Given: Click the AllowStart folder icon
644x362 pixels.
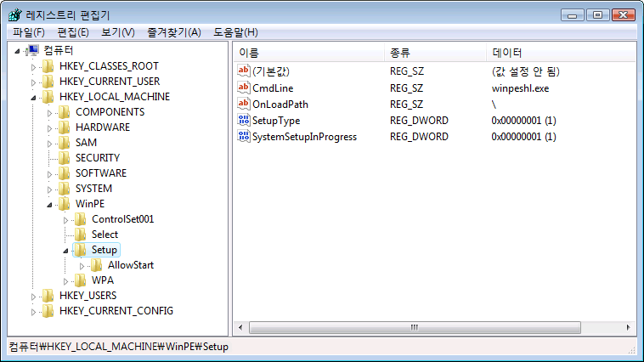Looking at the screenshot, I should [97, 265].
